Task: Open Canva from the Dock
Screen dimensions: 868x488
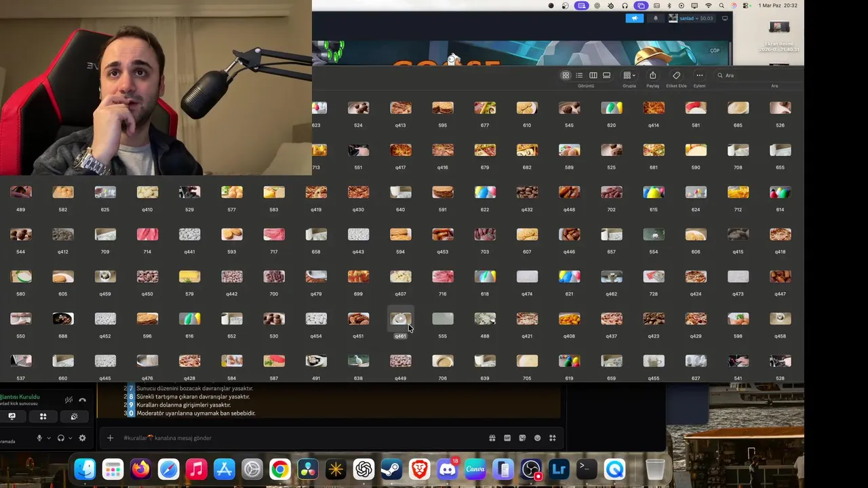Action: (475, 469)
